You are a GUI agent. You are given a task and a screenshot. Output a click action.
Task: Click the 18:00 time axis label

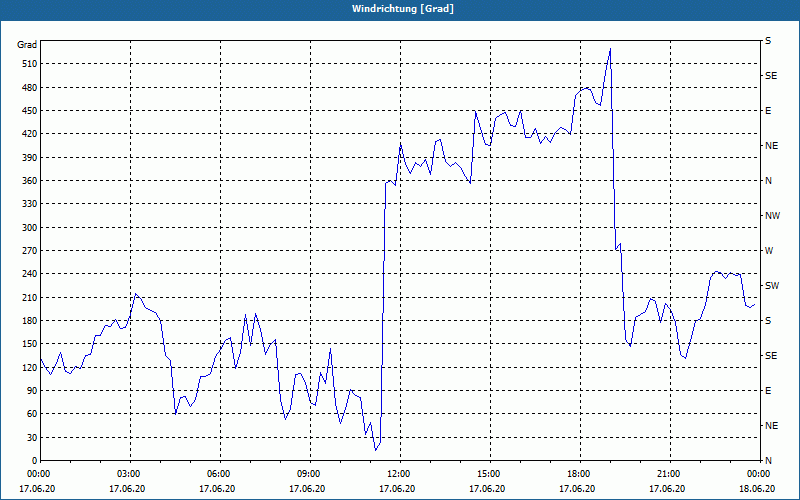[x=577, y=474]
